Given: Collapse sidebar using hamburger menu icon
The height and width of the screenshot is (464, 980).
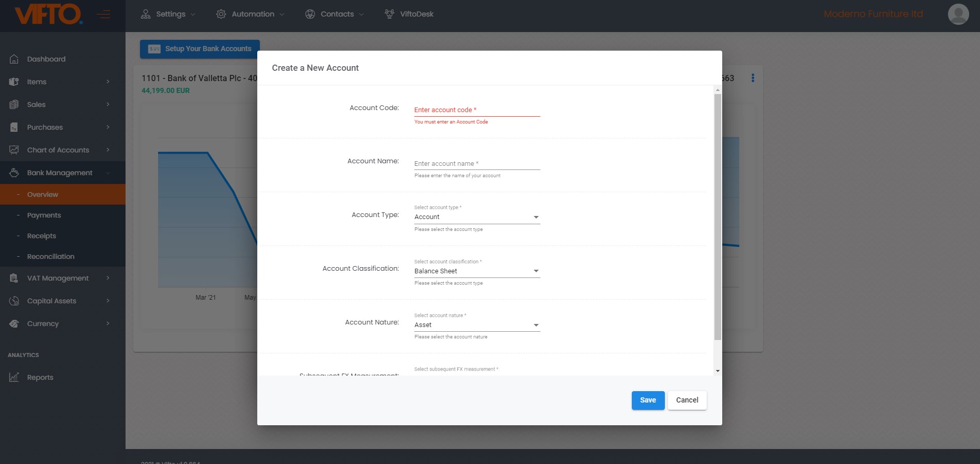Looking at the screenshot, I should point(103,14).
